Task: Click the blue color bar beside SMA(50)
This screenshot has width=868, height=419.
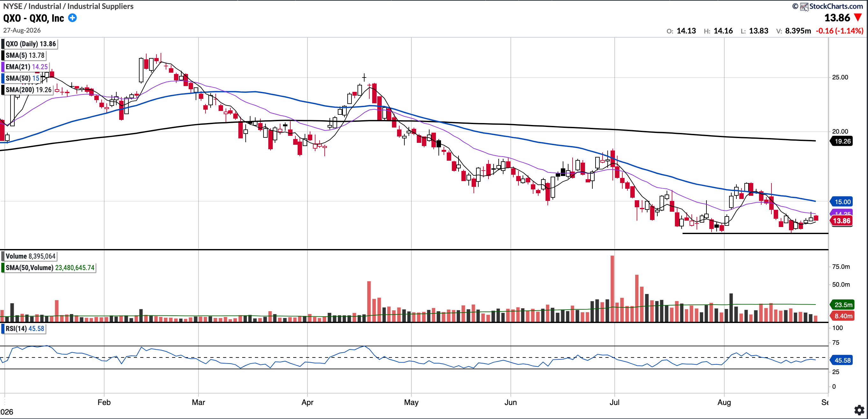Action: point(3,78)
